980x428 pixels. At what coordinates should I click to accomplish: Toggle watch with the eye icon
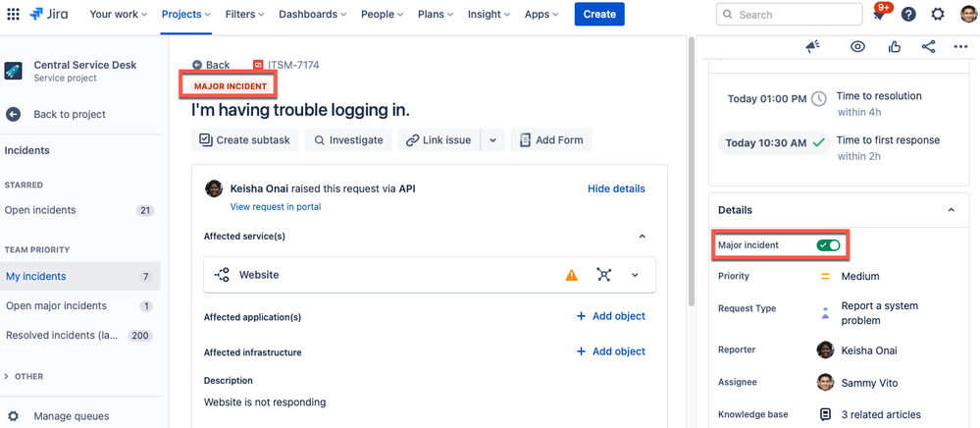(x=857, y=46)
